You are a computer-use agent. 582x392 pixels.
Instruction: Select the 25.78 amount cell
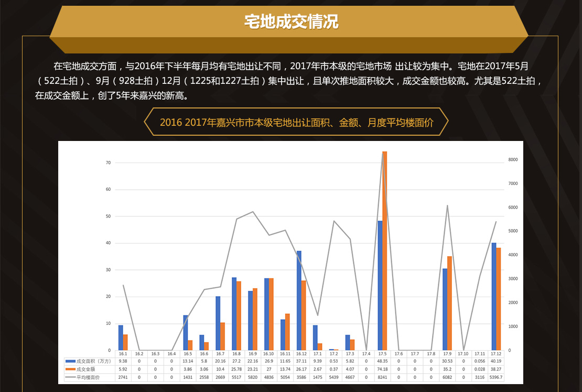click(236, 369)
